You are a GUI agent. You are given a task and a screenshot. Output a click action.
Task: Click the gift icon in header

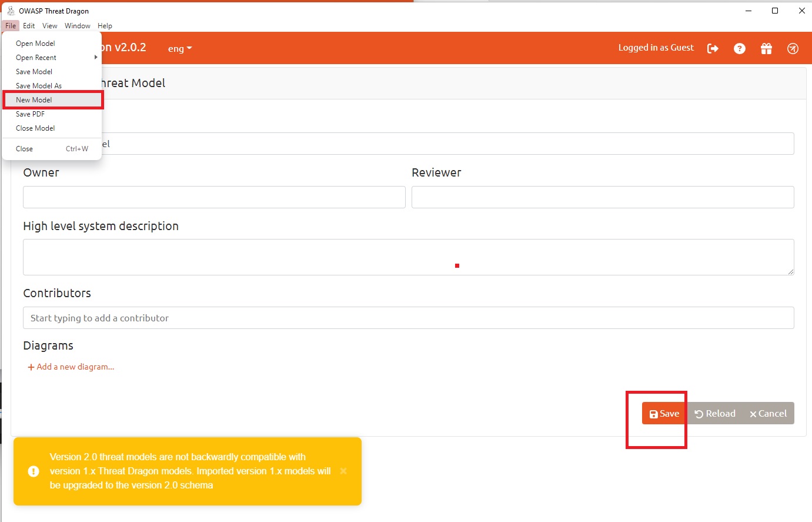coord(766,48)
